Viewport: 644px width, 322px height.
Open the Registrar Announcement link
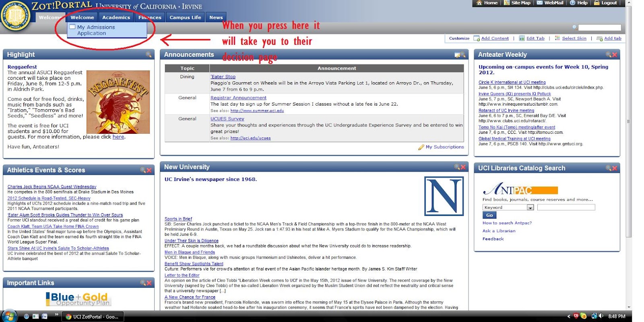pyautogui.click(x=238, y=98)
